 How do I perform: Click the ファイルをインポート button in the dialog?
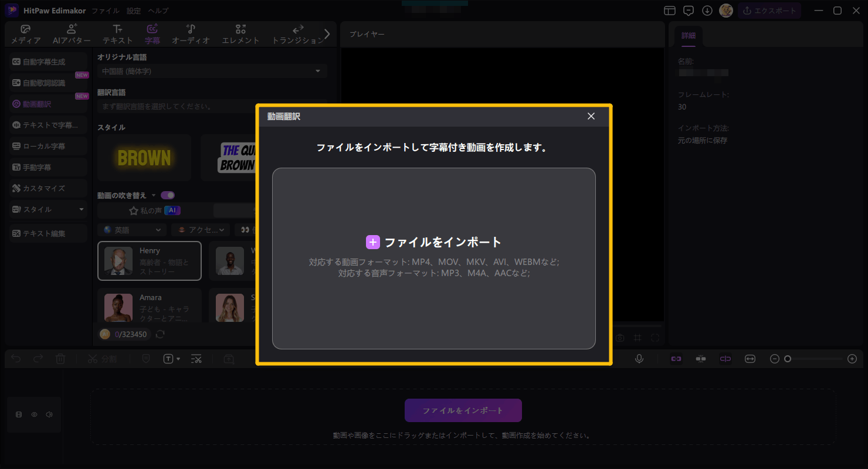pos(434,242)
